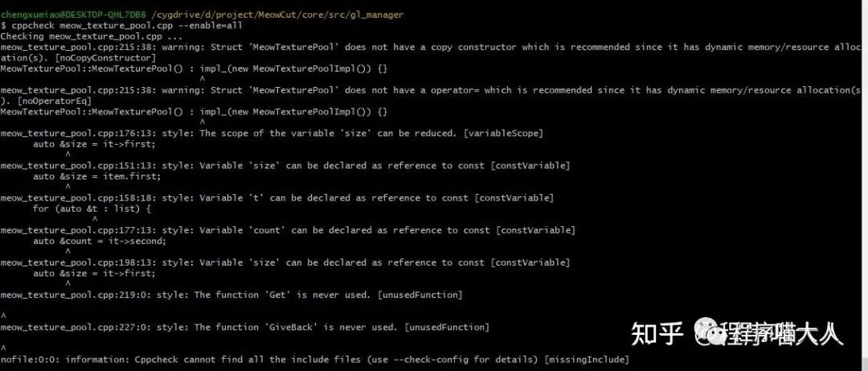The image size is (868, 371).
Task: Click the 程序喵大人 watermark text
Action: (x=778, y=332)
